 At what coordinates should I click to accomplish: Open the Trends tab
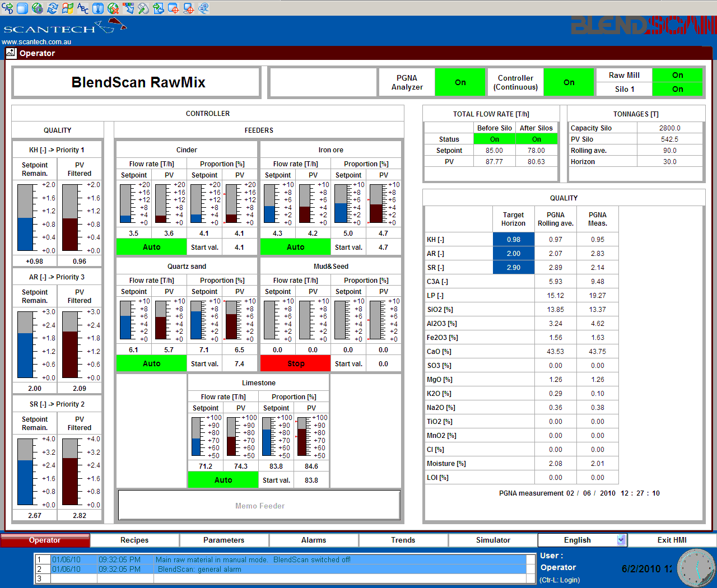click(403, 540)
